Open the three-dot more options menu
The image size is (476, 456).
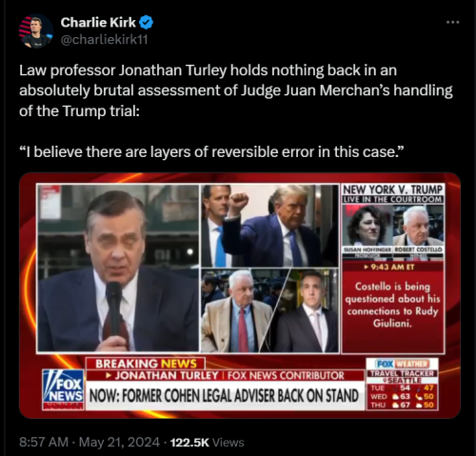coord(452,22)
